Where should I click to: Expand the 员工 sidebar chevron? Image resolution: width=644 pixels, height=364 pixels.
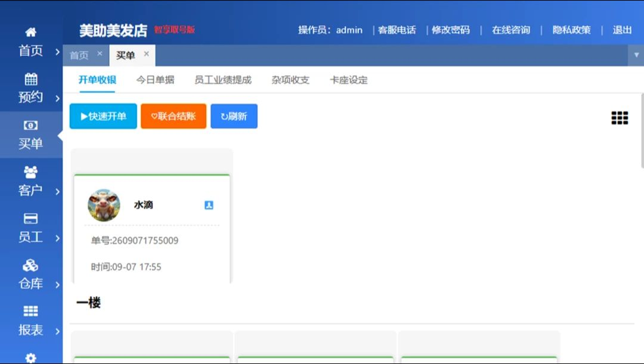[57, 238]
